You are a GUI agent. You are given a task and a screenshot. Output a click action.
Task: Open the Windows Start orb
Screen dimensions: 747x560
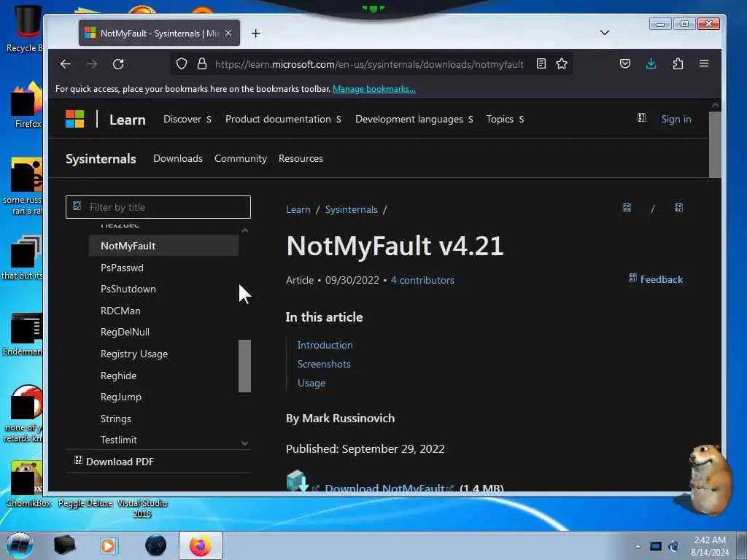(x=20, y=545)
